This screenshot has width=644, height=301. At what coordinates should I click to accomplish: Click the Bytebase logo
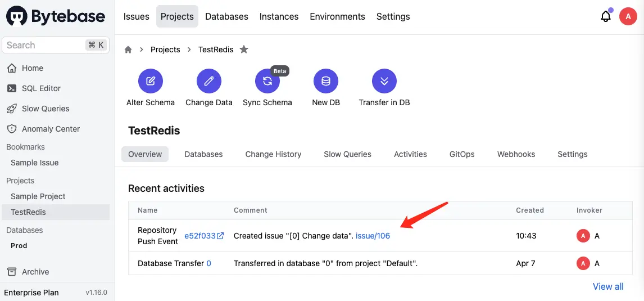56,16
